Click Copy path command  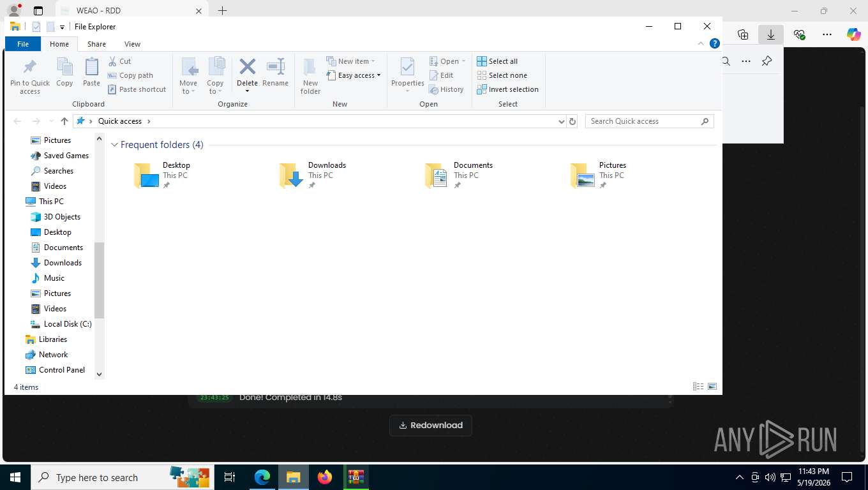[131, 75]
